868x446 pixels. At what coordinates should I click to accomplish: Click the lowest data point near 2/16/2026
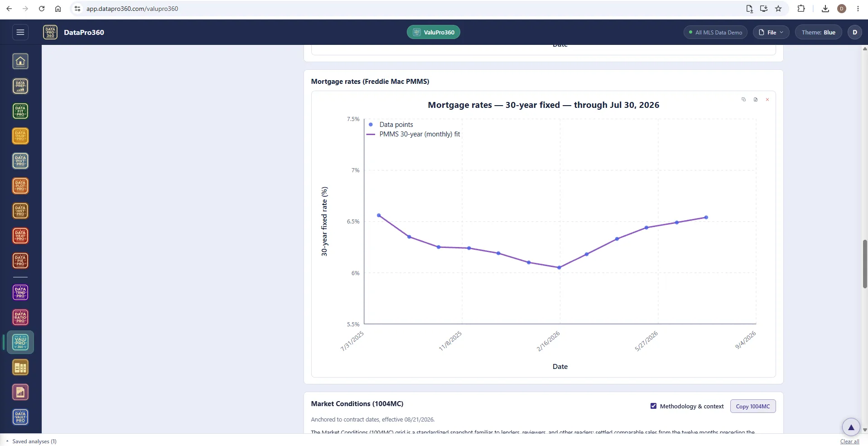[x=559, y=267]
